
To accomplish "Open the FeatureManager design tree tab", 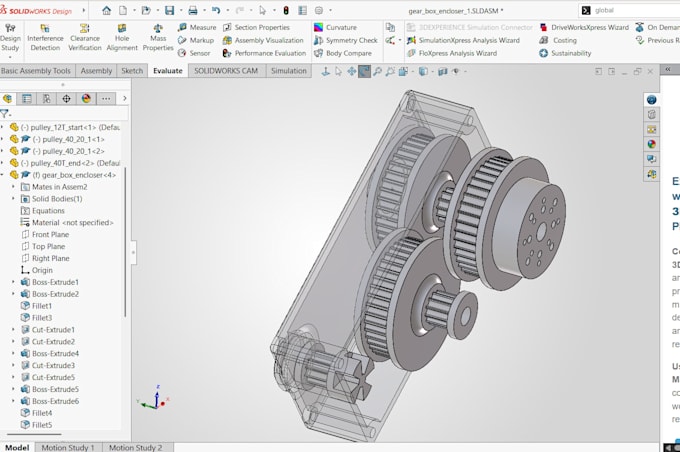I will point(7,99).
